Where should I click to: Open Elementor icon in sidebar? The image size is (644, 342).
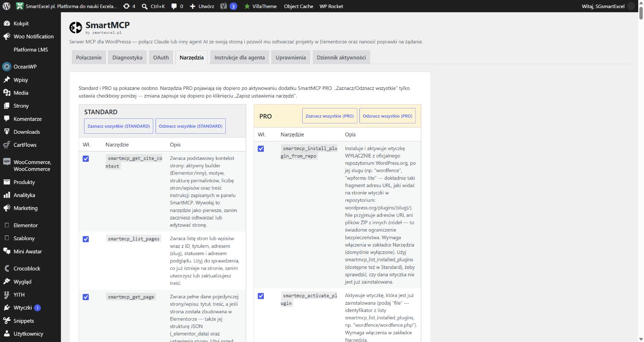7,225
